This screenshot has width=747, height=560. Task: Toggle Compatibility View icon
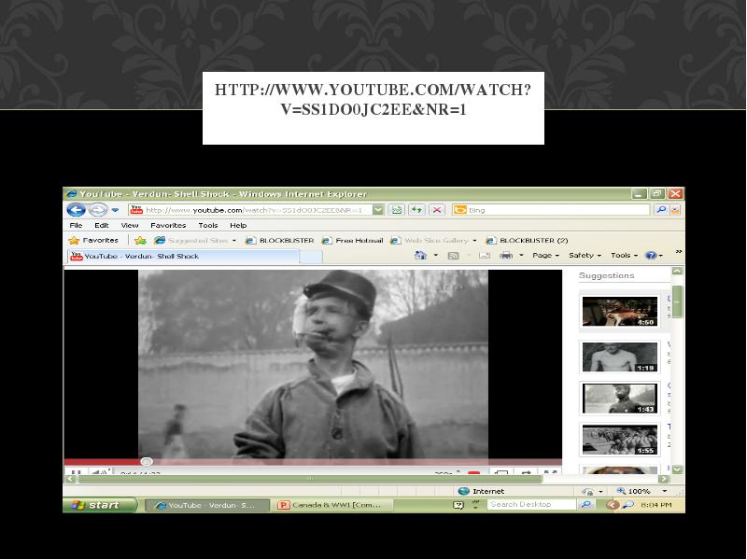[396, 210]
